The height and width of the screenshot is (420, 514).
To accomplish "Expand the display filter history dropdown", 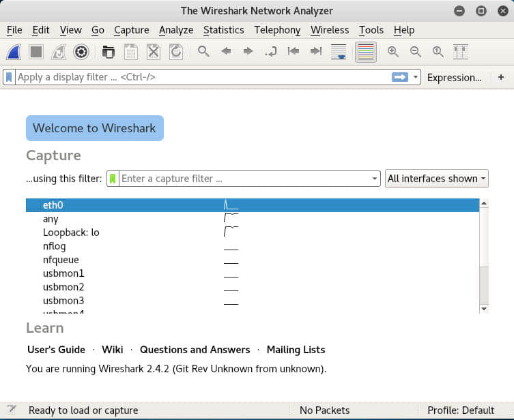I will 415,77.
